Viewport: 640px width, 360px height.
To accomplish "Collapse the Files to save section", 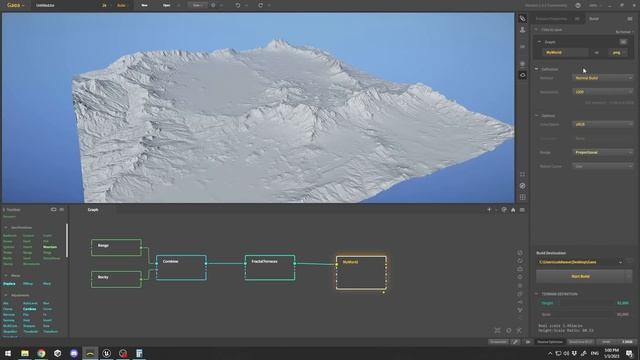I will (536, 29).
